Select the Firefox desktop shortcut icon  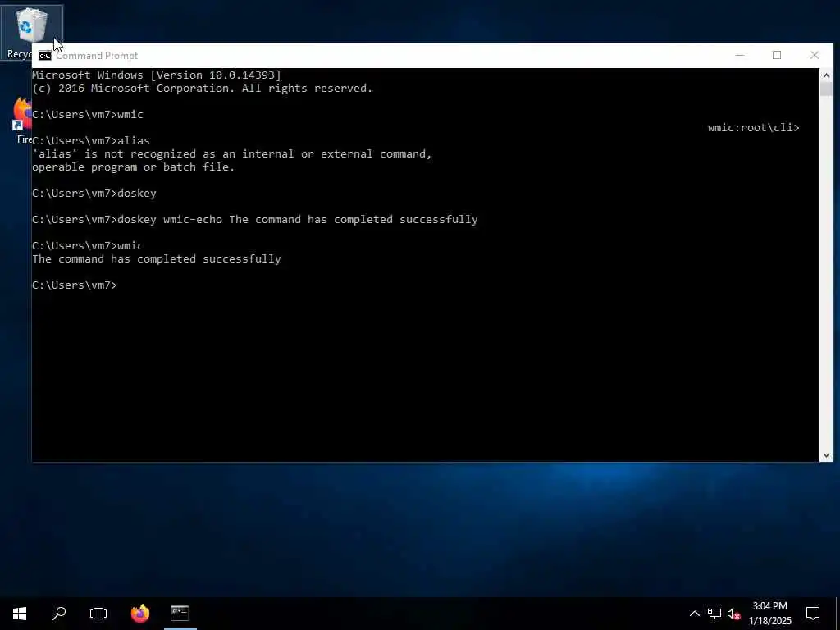(x=22, y=121)
